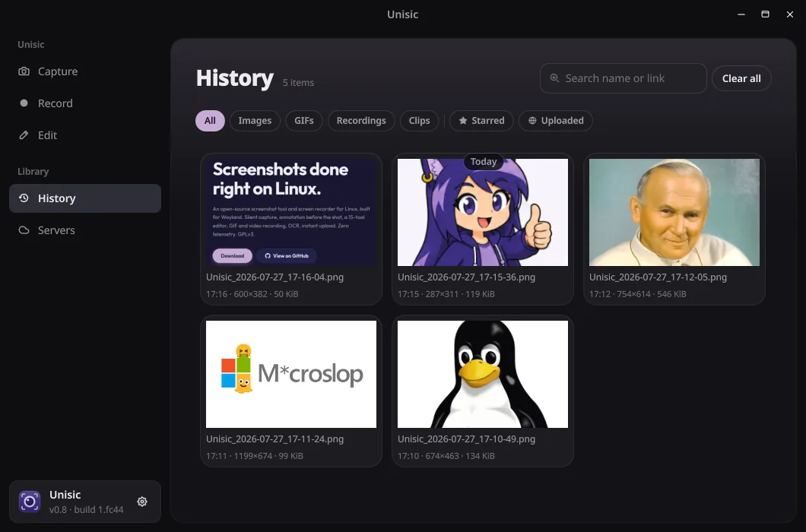Screen dimensions: 806x532
Task: Click filename Unisic_2026-07-27_17-11-24.png
Action: (274, 439)
